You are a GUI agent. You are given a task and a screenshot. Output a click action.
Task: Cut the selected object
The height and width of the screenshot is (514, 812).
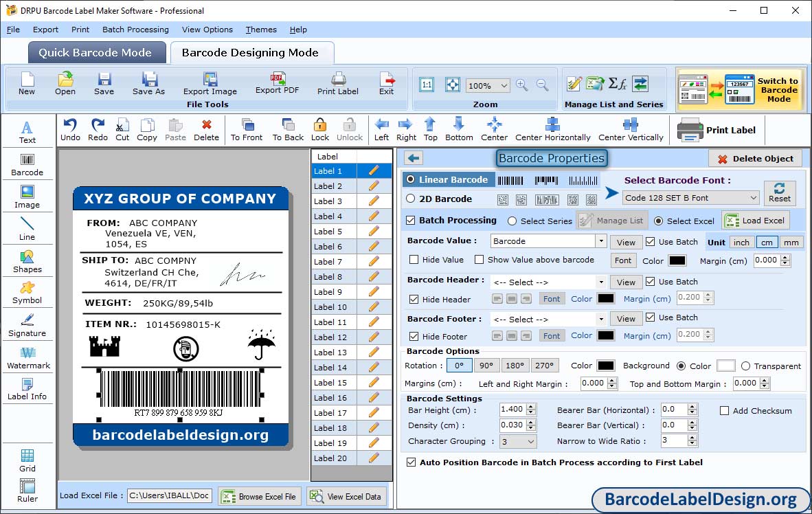122,130
